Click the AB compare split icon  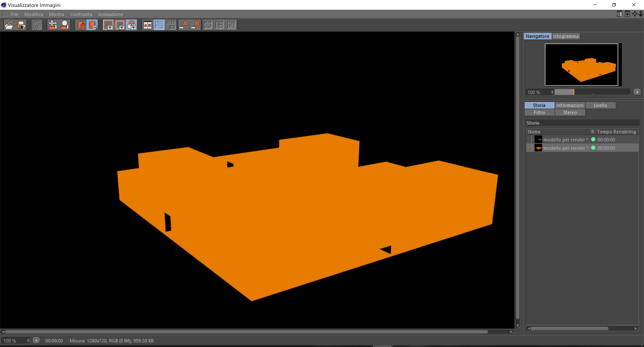148,25
